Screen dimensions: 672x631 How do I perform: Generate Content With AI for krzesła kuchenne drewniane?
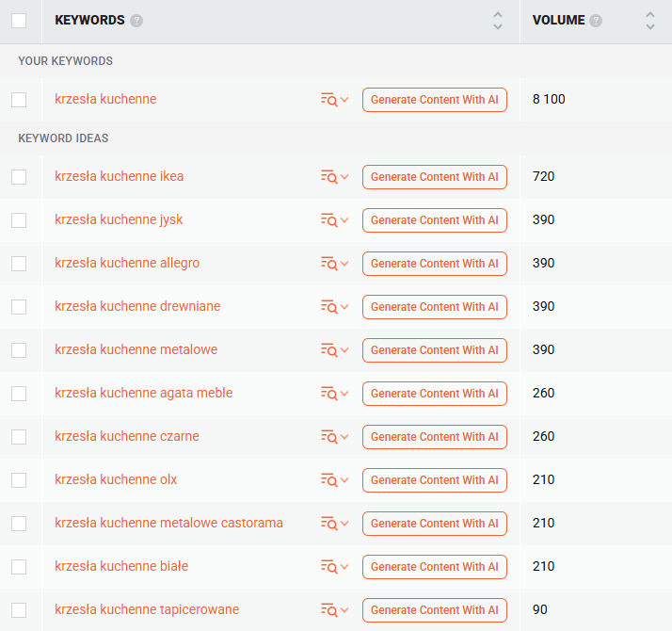(435, 307)
